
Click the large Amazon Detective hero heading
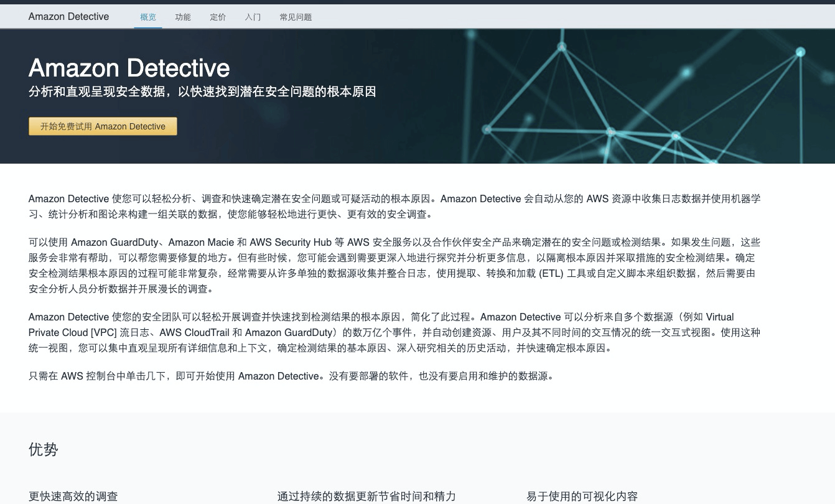[x=129, y=68]
